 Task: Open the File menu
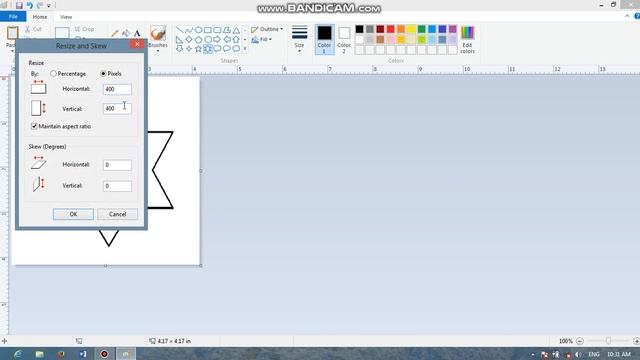(x=13, y=17)
